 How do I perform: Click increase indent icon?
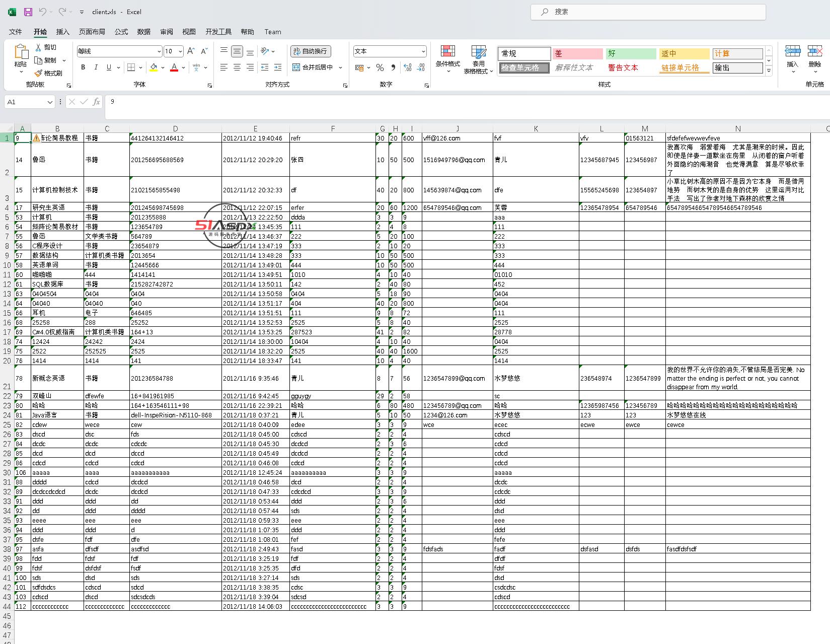point(278,67)
